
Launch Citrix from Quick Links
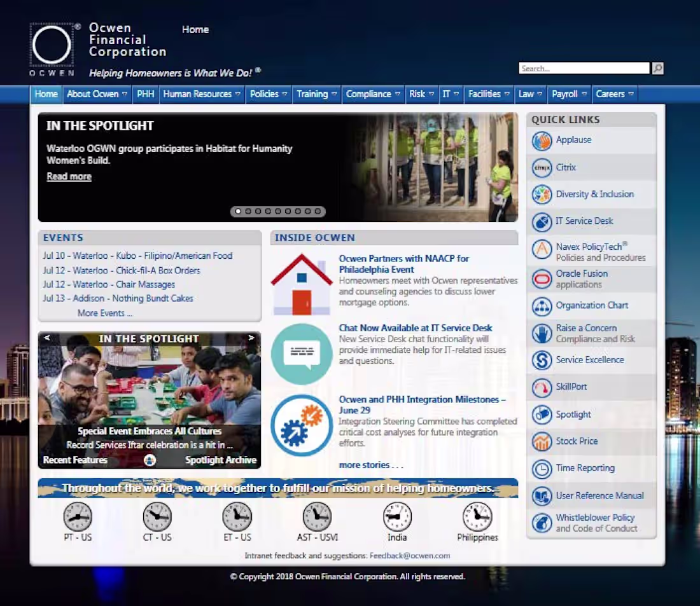point(542,167)
